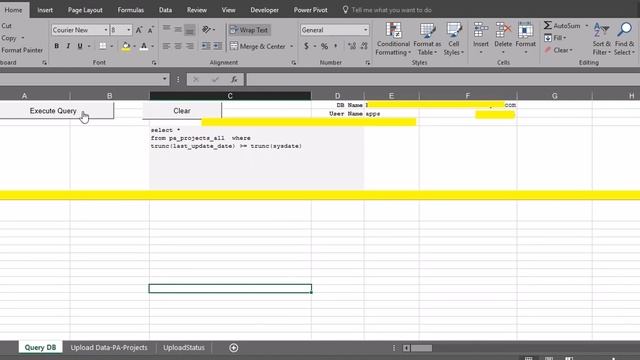Apply Percent Style format
Image resolution: width=640 pixels, height=360 pixels.
(x=324, y=46)
